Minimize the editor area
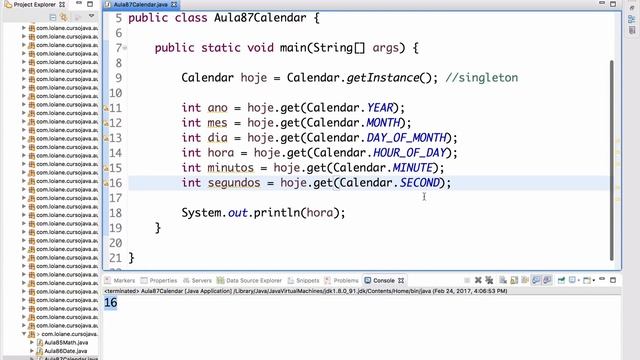This screenshot has width=640, height=360. [x=602, y=3]
